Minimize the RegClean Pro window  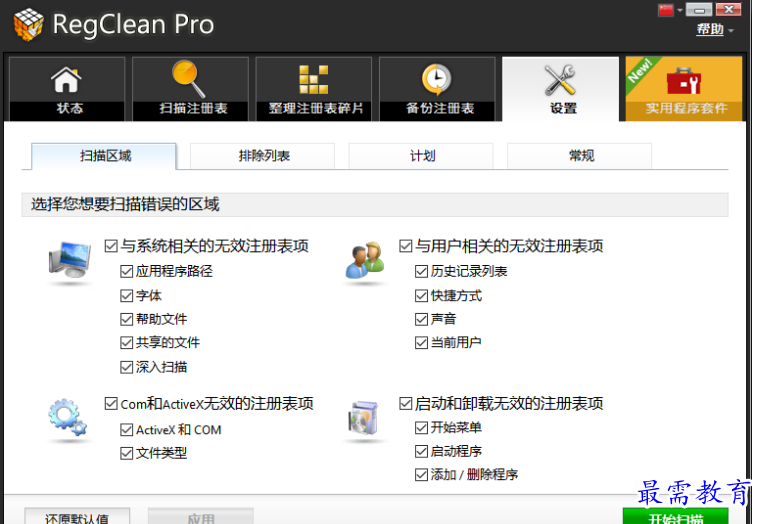(x=699, y=10)
